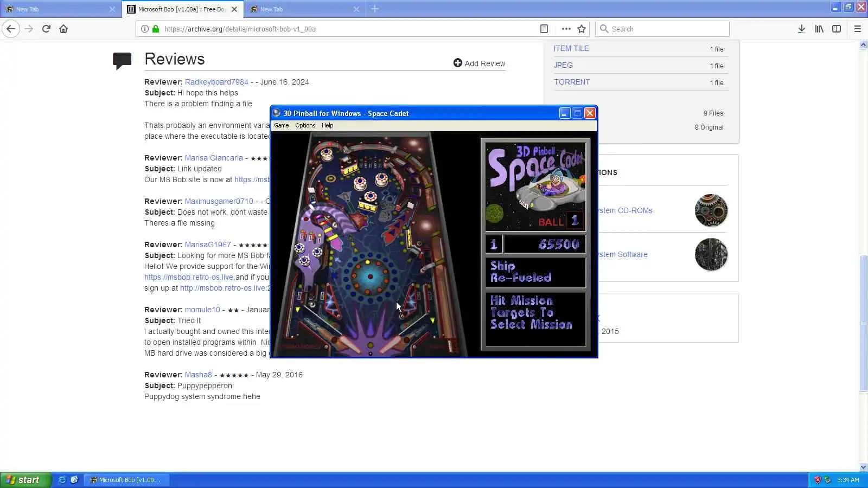The width and height of the screenshot is (868, 488).
Task: Click the green tray icon beside the clock
Action: (x=827, y=480)
